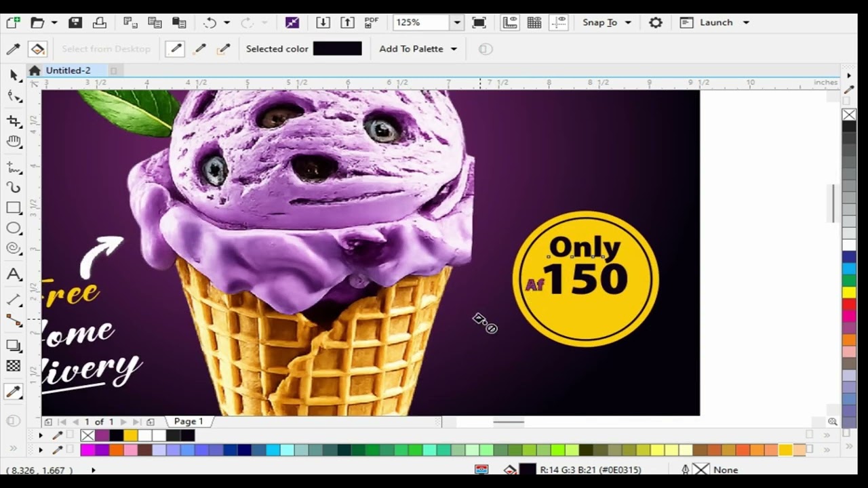Select the Pan hand tool
868x488 pixels.
pos(14,142)
